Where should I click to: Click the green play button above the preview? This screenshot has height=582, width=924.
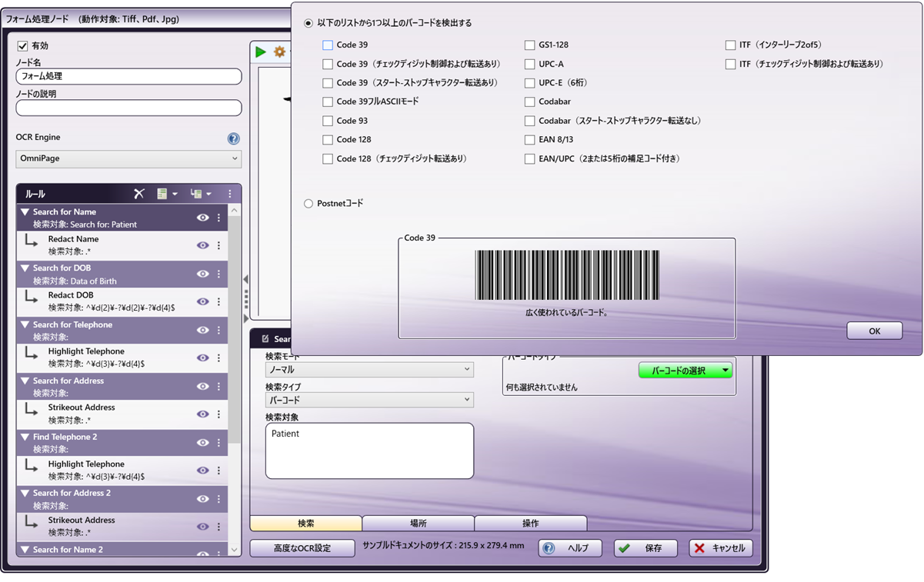click(x=261, y=52)
